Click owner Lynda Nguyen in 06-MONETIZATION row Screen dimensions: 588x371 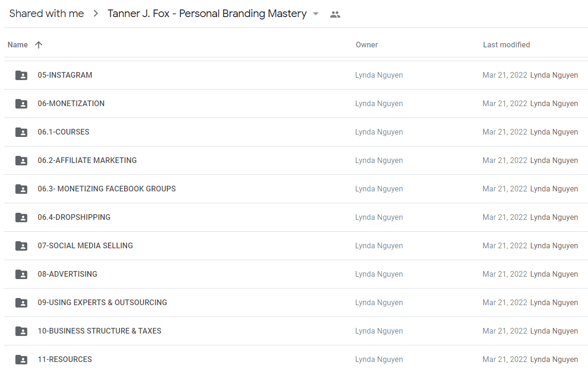(379, 103)
